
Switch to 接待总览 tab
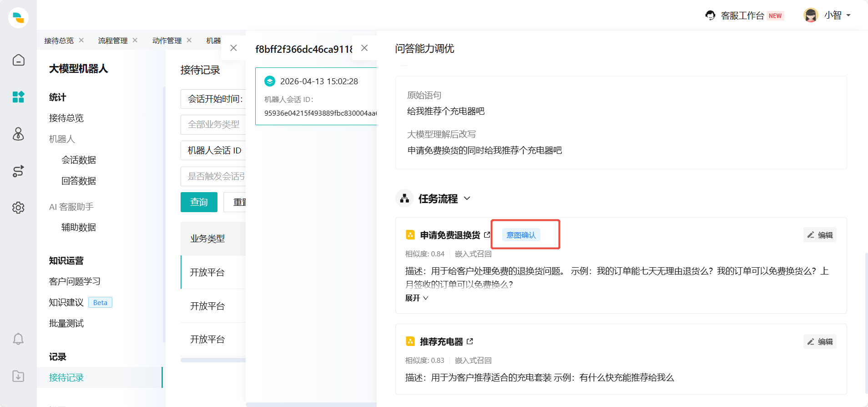click(59, 41)
